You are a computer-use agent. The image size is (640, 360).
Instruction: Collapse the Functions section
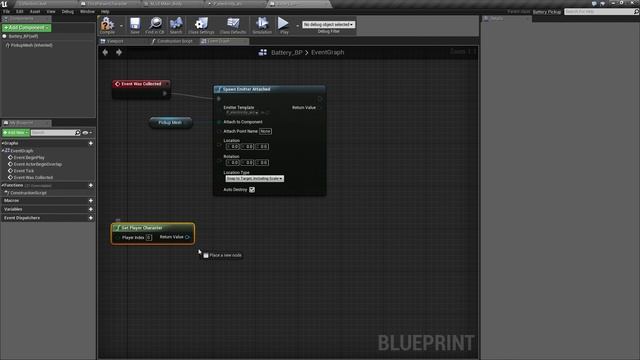point(2,185)
